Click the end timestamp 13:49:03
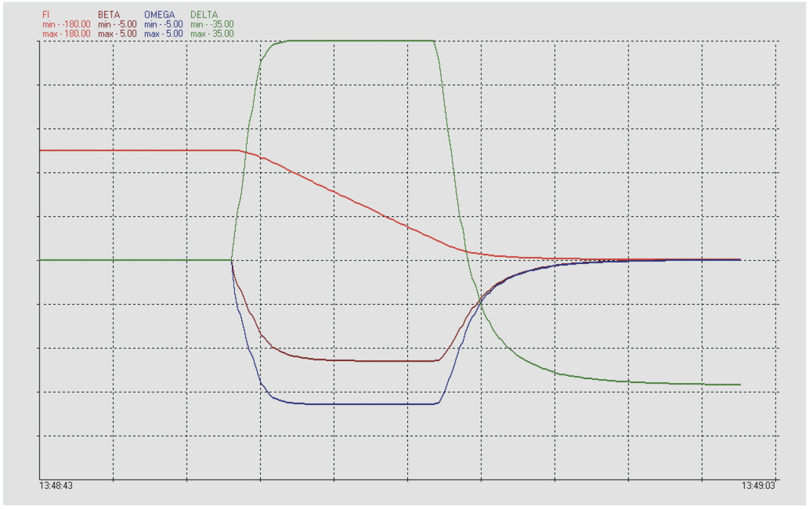Screen dimensions: 812x509 coord(758,486)
